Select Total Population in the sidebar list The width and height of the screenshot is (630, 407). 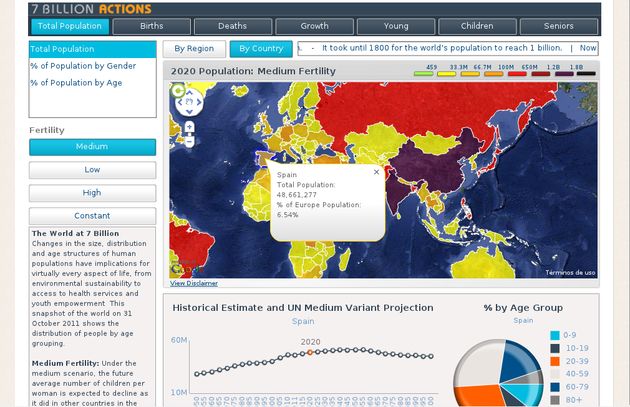(92, 49)
